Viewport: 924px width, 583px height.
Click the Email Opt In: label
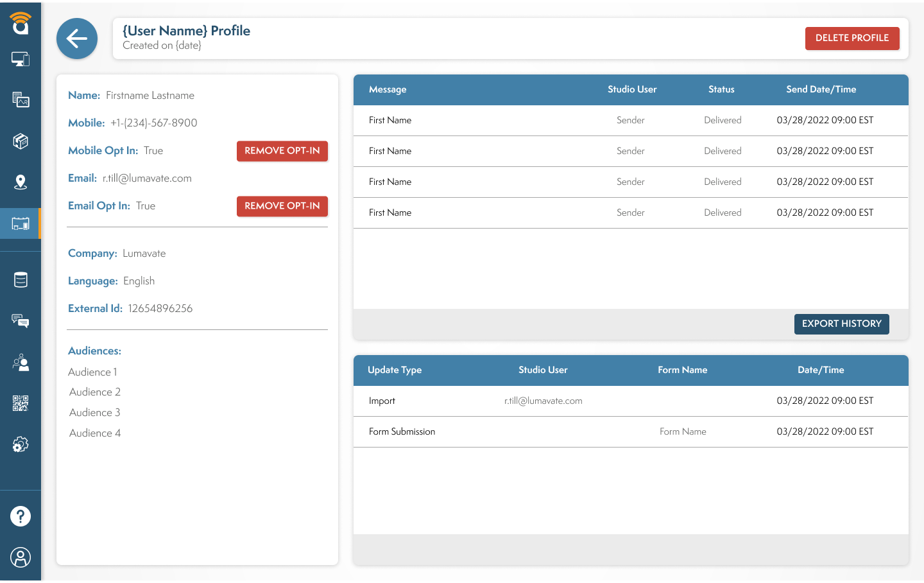coord(99,205)
